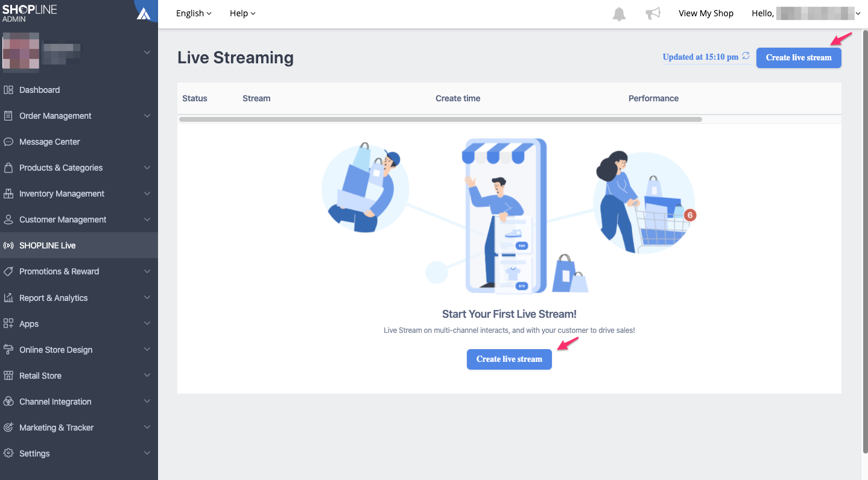Click the Stream column header

(256, 98)
